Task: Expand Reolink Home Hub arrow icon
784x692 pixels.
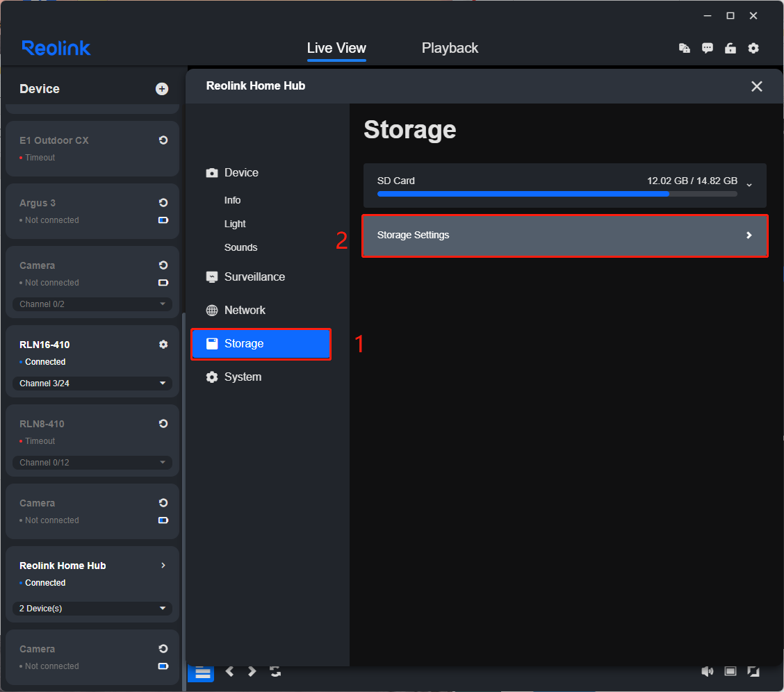Action: (163, 566)
